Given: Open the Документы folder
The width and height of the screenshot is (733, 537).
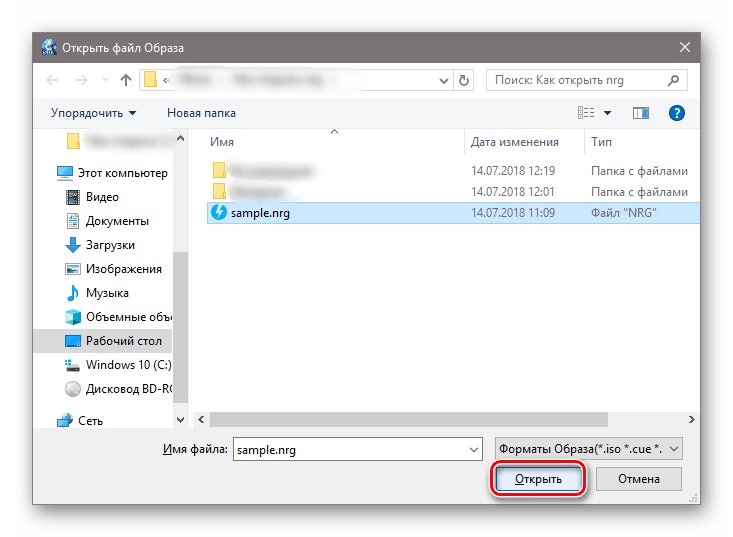Looking at the screenshot, I should [107, 221].
